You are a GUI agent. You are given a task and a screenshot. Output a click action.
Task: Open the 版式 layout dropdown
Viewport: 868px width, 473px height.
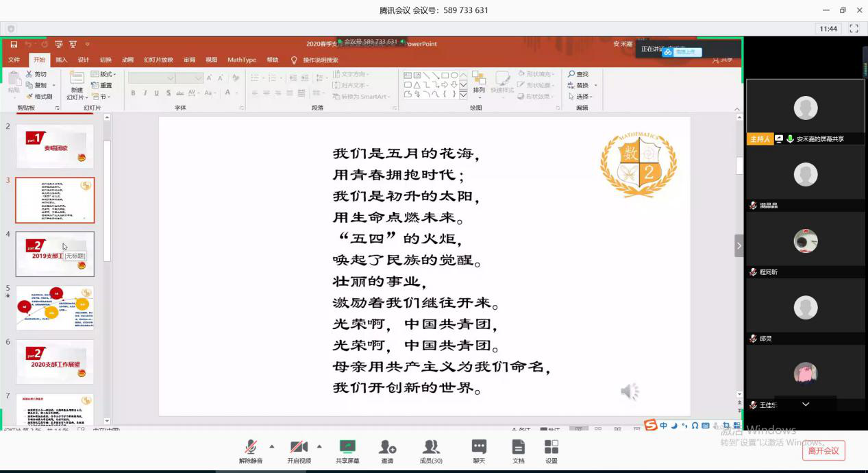[103, 74]
